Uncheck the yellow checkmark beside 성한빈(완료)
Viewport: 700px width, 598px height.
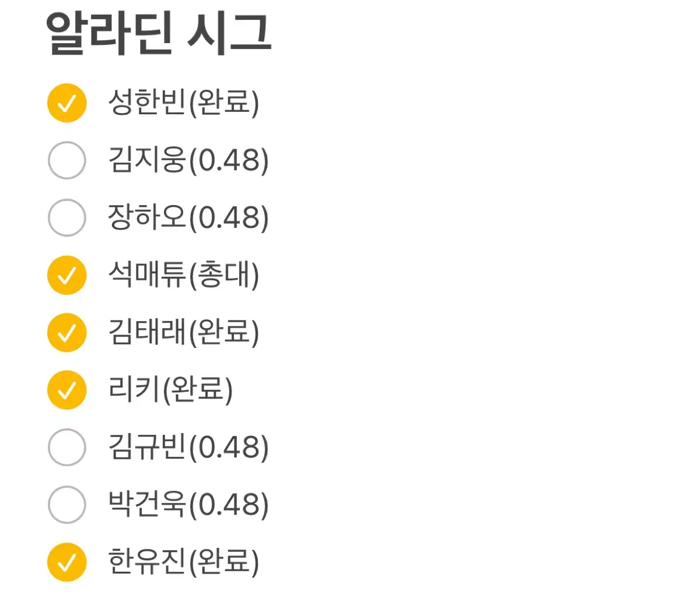coord(66,103)
